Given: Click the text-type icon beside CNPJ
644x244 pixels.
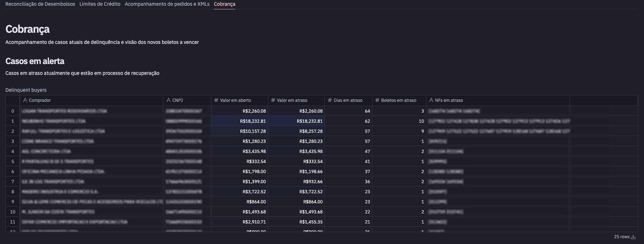Looking at the screenshot, I should tap(169, 100).
